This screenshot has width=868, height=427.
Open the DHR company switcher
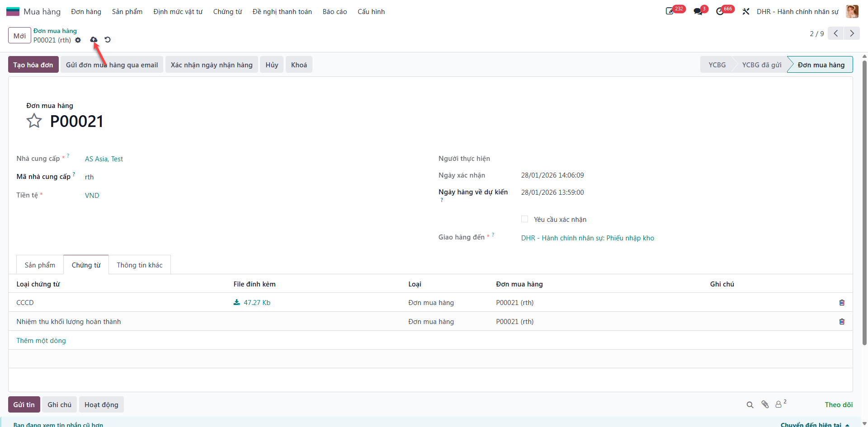(x=797, y=12)
